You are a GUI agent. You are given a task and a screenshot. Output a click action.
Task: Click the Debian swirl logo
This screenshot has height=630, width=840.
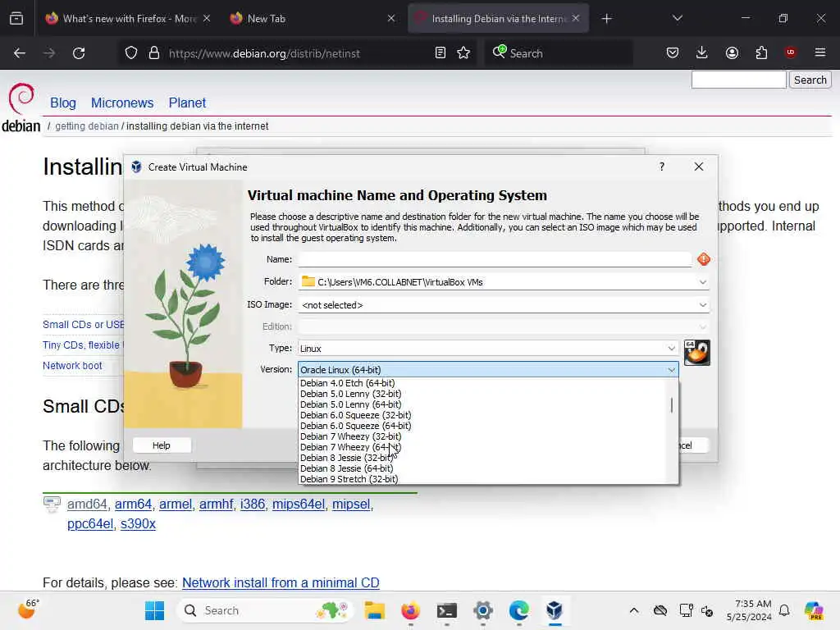(21, 98)
